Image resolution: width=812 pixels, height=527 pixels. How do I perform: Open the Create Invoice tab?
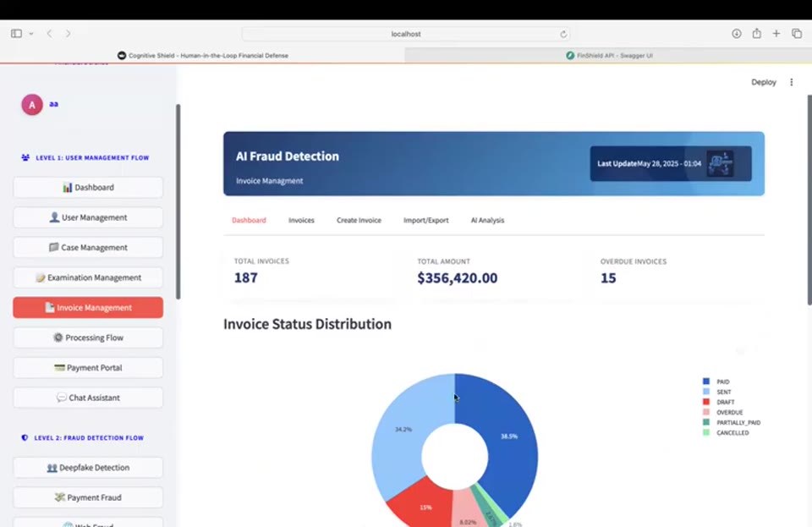(x=359, y=220)
